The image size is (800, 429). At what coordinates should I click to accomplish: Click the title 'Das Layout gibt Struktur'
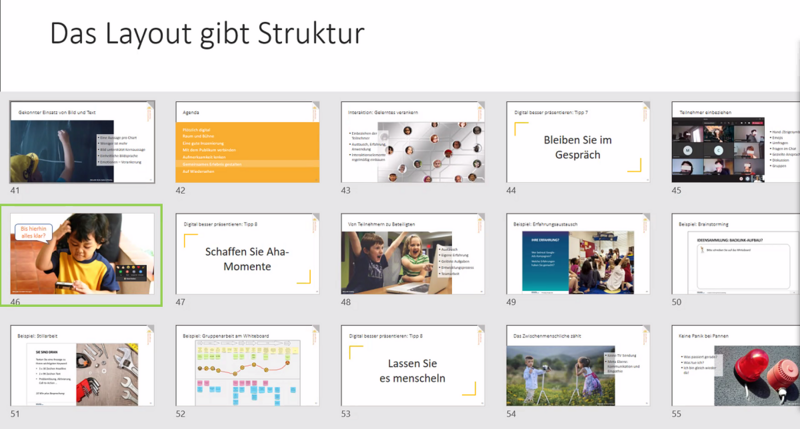[207, 34]
